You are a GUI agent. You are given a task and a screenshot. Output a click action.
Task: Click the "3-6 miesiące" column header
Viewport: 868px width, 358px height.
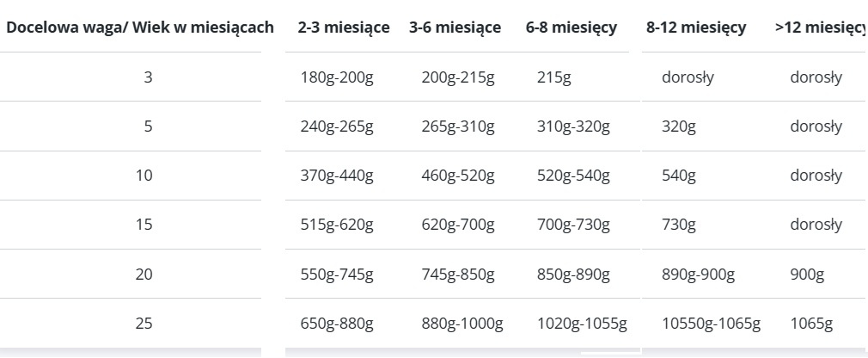[x=455, y=28]
